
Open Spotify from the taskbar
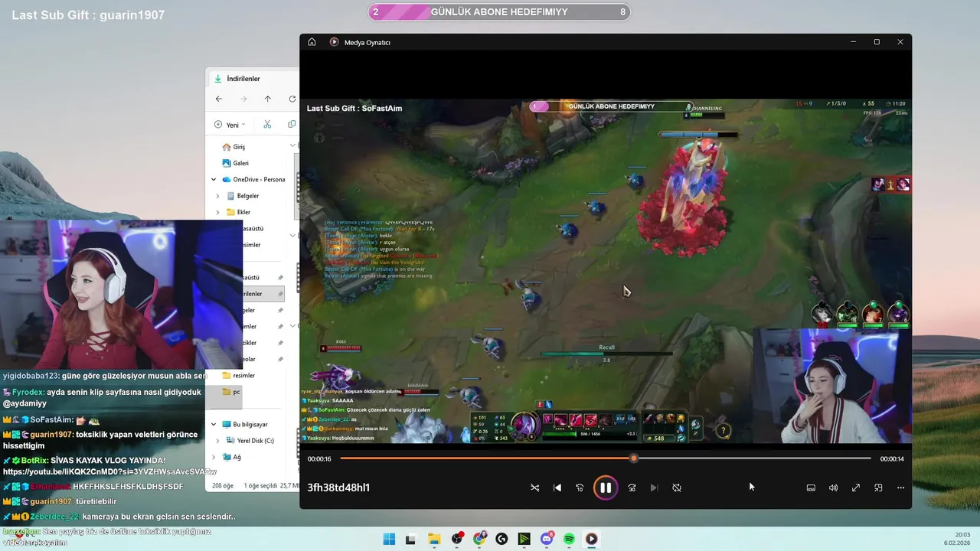(569, 539)
